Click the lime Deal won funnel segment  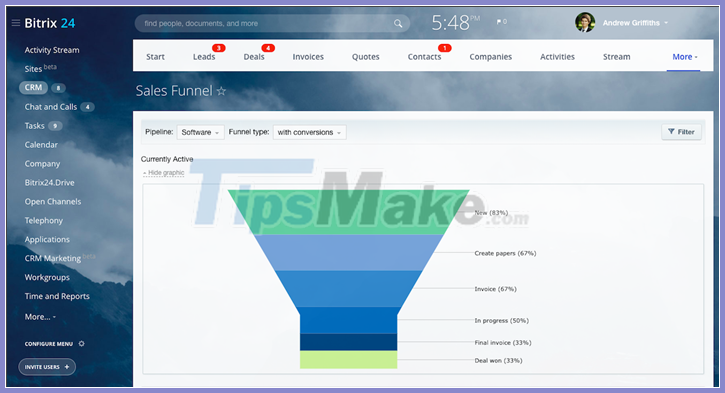[x=349, y=360]
